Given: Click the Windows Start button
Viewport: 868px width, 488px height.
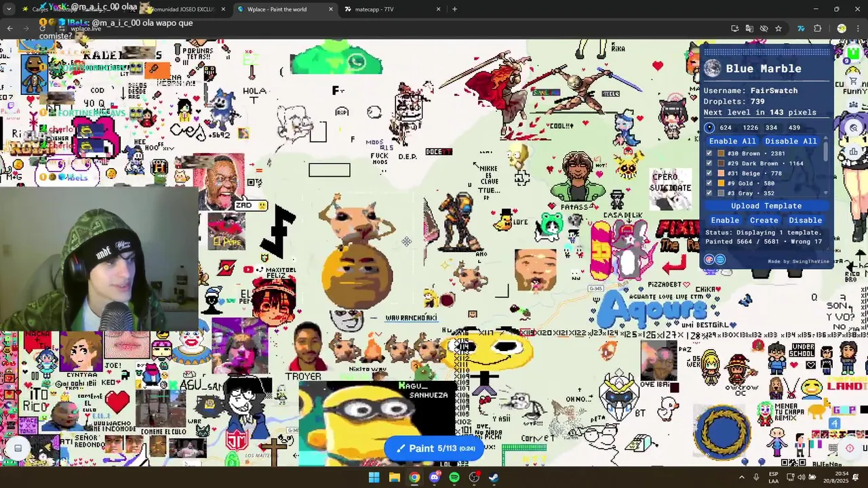Looking at the screenshot, I should pos(374,477).
